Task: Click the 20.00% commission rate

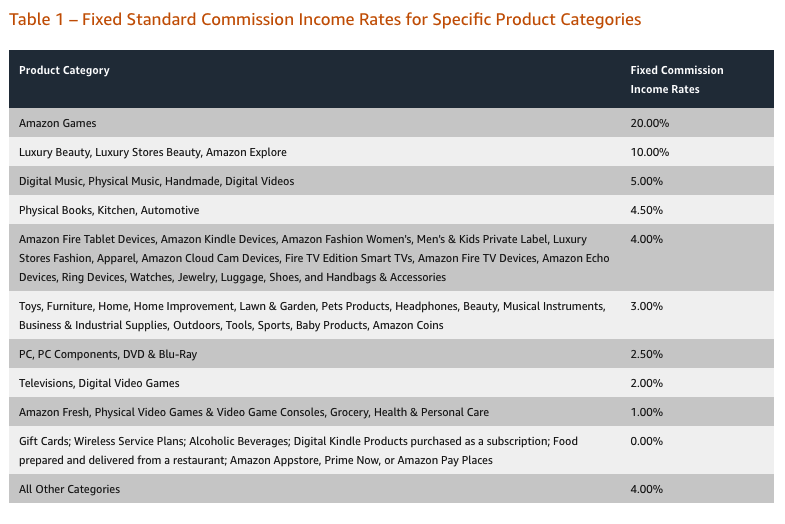Action: [649, 123]
